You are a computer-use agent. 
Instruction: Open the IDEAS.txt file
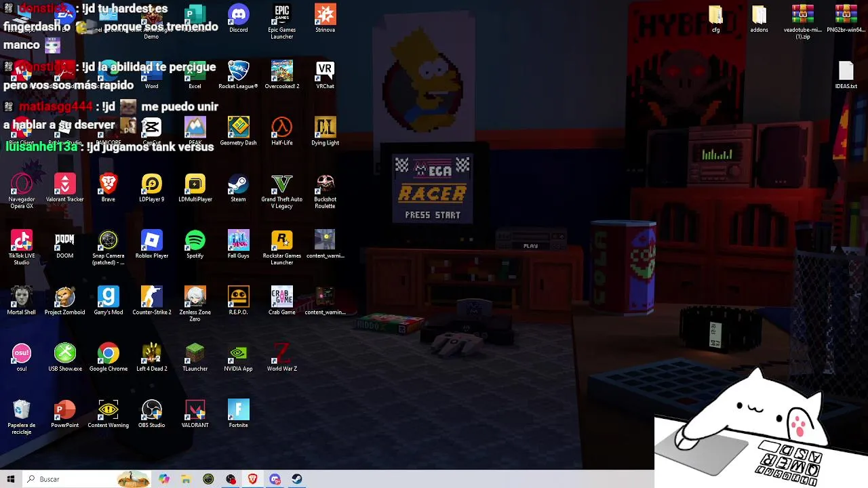coord(846,75)
